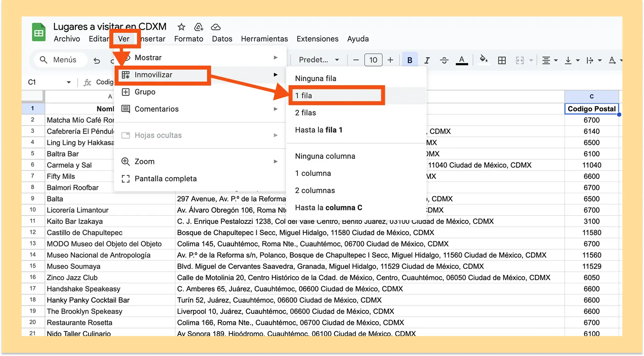Click cell Castillo de Chapultepec

pyautogui.click(x=110, y=233)
